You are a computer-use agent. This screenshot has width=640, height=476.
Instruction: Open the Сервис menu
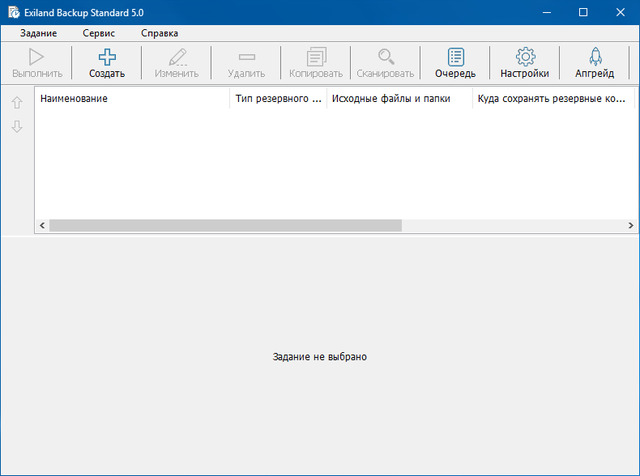[x=99, y=33]
